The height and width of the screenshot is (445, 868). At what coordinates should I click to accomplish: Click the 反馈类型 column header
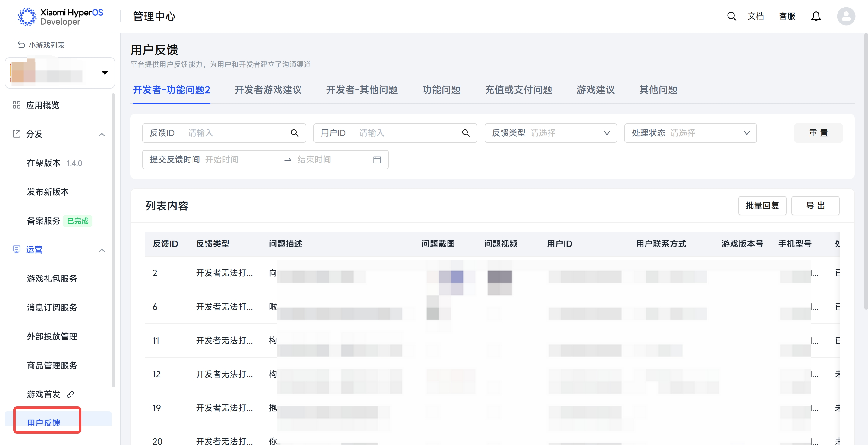click(212, 244)
